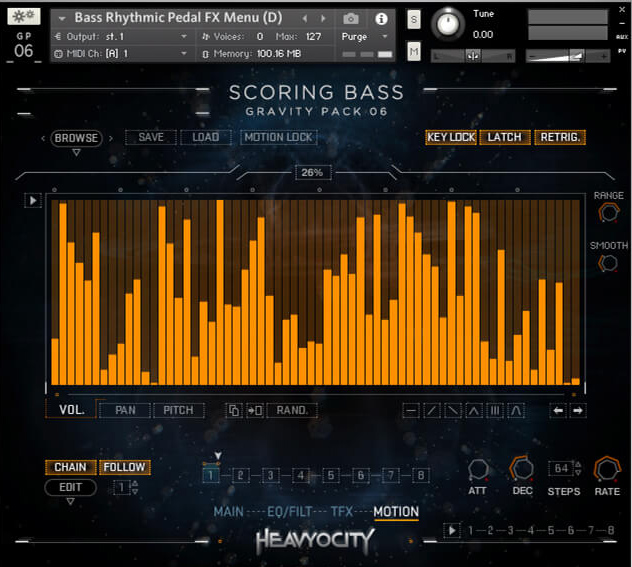The image size is (632, 567).
Task: Adjust the Tune knob
Action: (447, 23)
